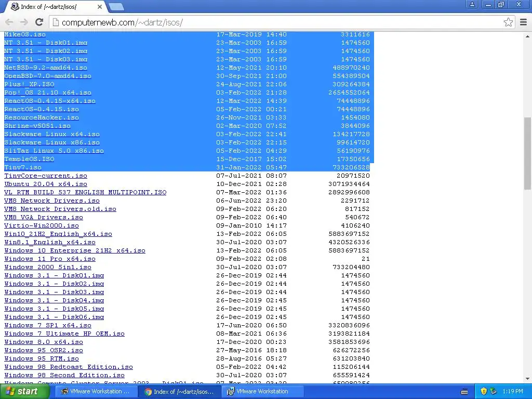
Task: Download Windows_7_SP1_x64.iso
Action: [48, 325]
